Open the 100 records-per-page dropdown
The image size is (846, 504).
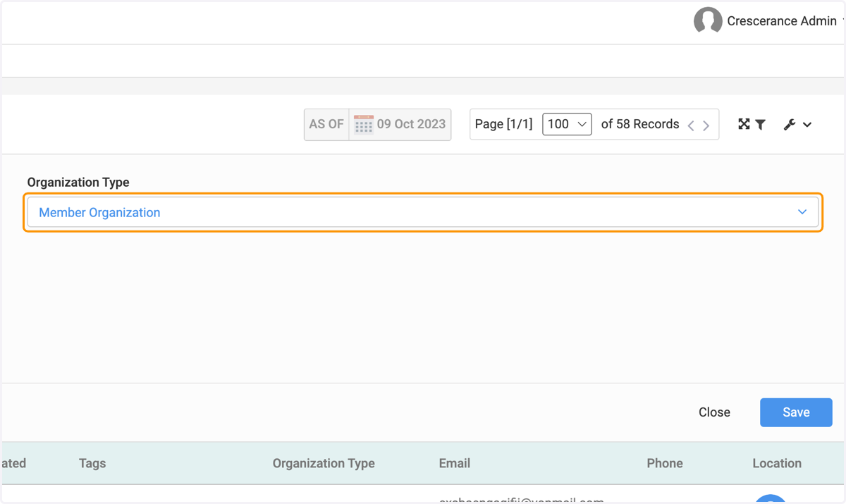567,124
